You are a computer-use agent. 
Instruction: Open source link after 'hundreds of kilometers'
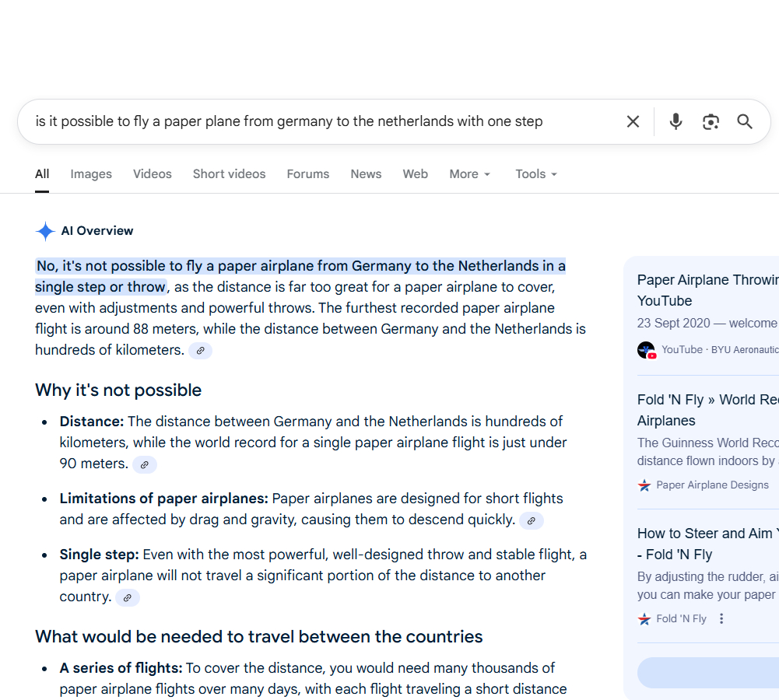pyautogui.click(x=200, y=351)
